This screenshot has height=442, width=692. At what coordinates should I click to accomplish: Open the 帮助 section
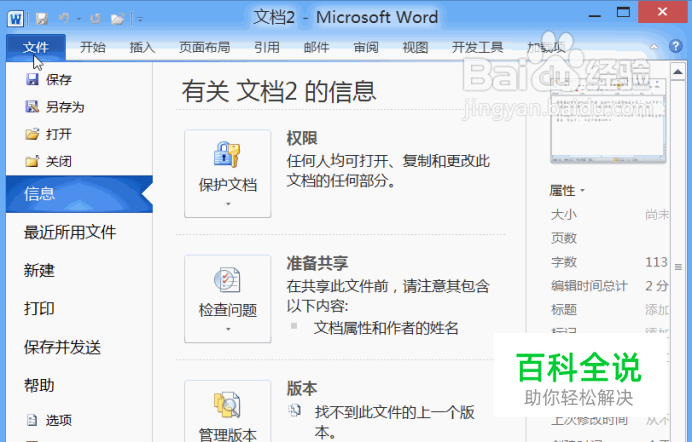[x=39, y=386]
